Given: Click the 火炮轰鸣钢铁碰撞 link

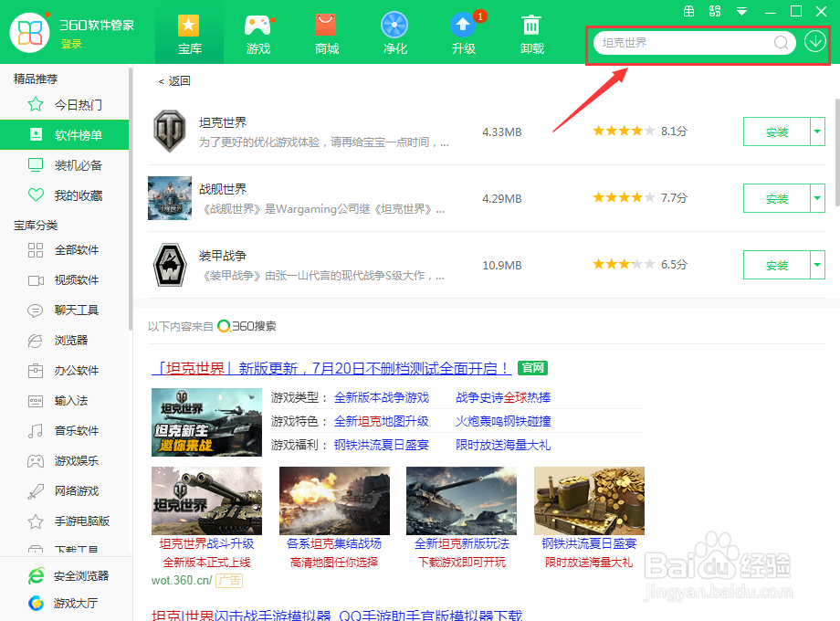Looking at the screenshot, I should pyautogui.click(x=503, y=421).
